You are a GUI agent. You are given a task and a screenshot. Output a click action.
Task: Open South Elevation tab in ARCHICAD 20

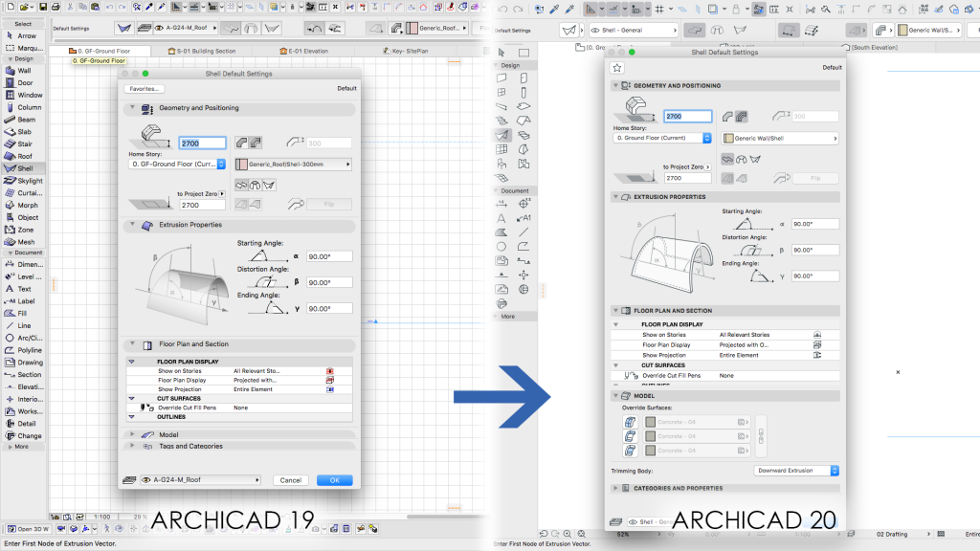coord(870,48)
